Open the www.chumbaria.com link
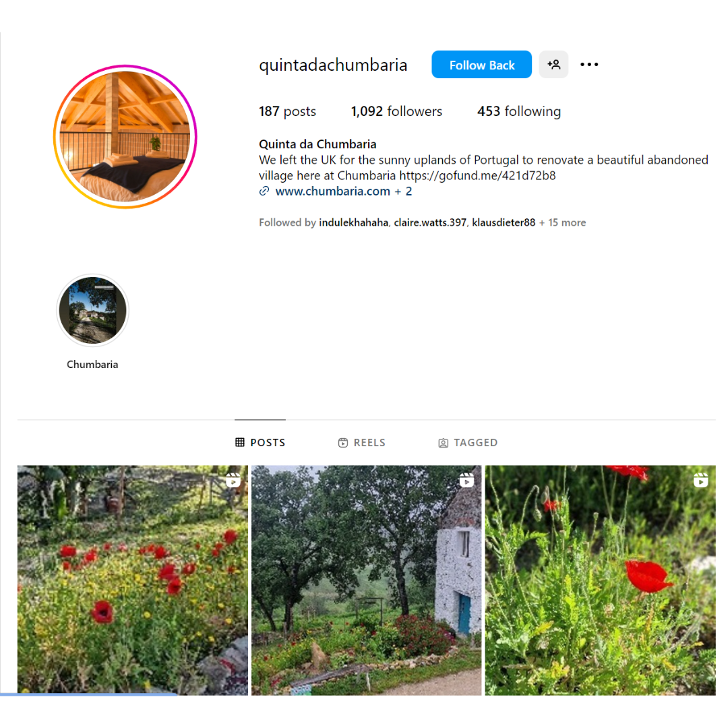 click(332, 191)
